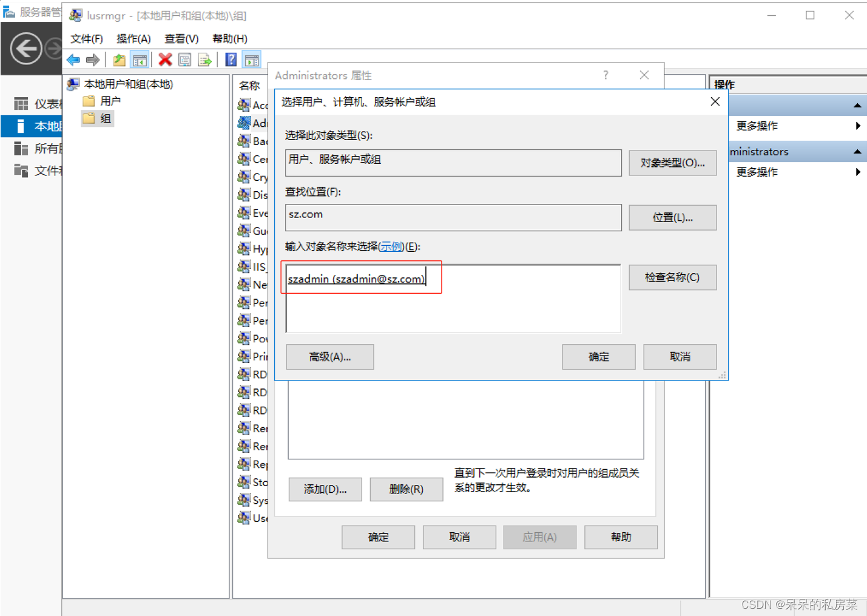Screen dimensions: 867x616
Task: Click 添加(D)... in Administrators properties
Action: (325, 489)
